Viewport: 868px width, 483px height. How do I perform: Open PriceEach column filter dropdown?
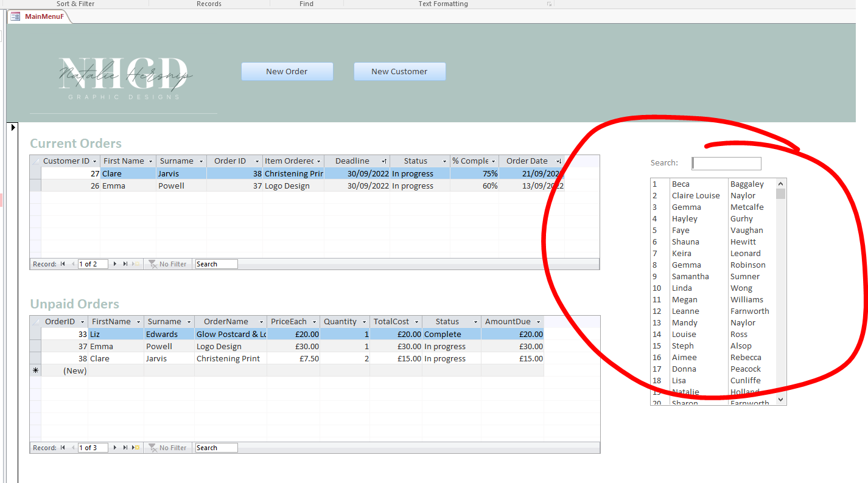314,322
